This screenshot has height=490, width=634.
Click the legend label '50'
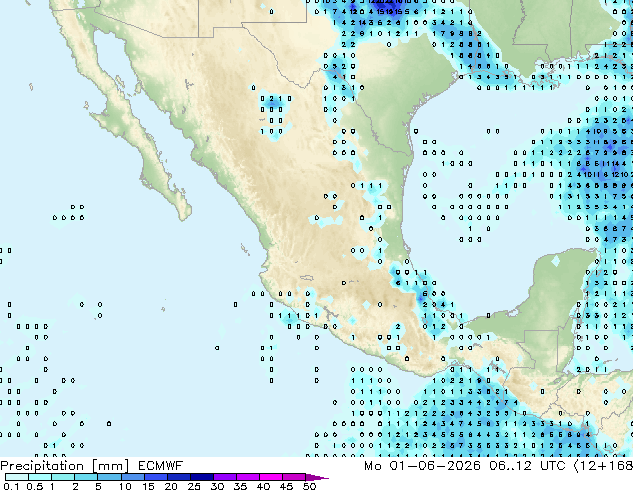click(x=309, y=486)
